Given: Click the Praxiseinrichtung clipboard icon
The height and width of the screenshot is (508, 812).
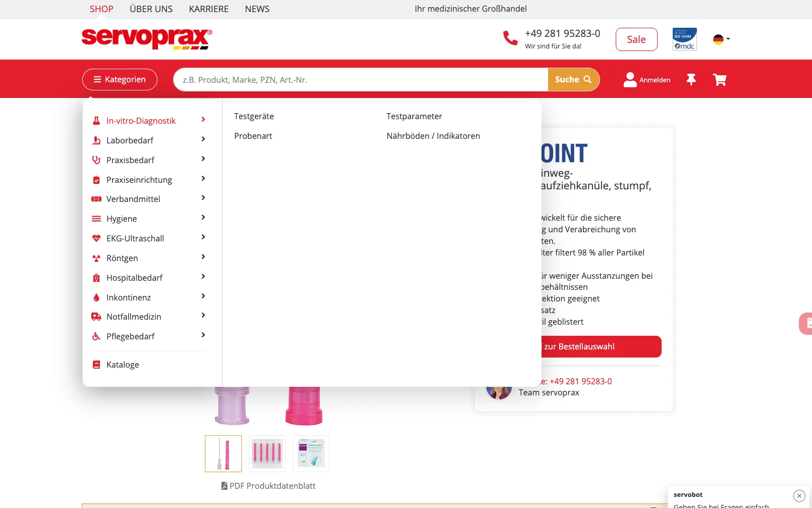Looking at the screenshot, I should point(96,180).
